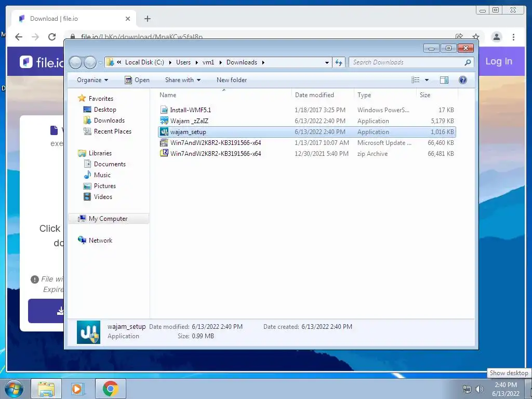Click the Favorites star icon
Image resolution: width=532 pixels, height=399 pixels.
82,98
